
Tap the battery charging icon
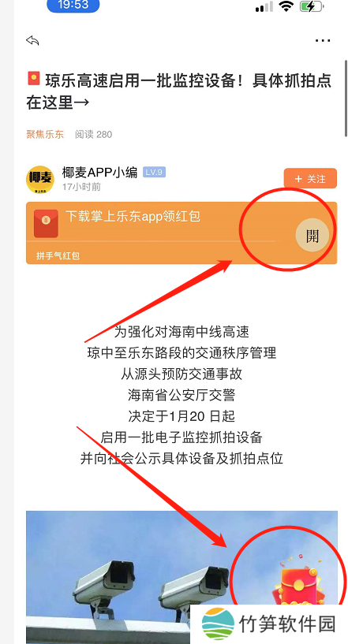(x=312, y=6)
